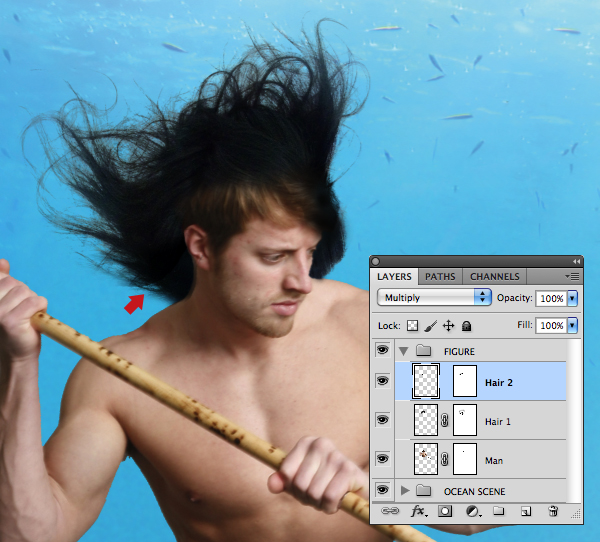Click the OCEAN SCENE folder icon

coord(423,490)
